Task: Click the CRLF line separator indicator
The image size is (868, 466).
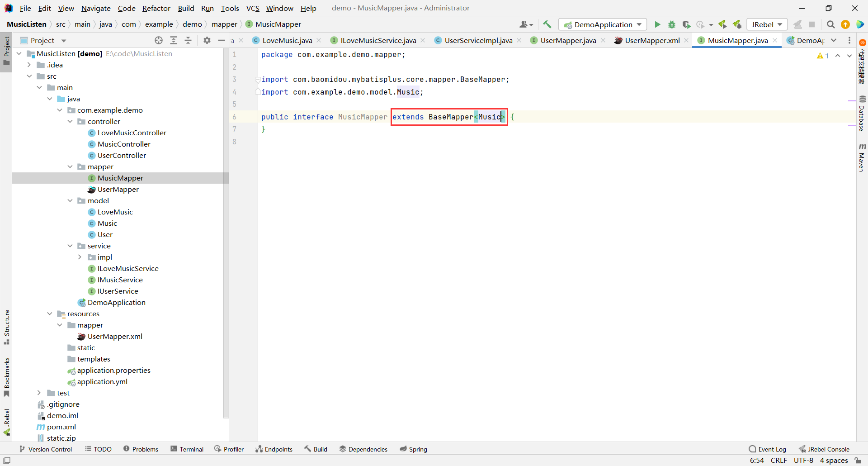Action: pyautogui.click(x=778, y=461)
